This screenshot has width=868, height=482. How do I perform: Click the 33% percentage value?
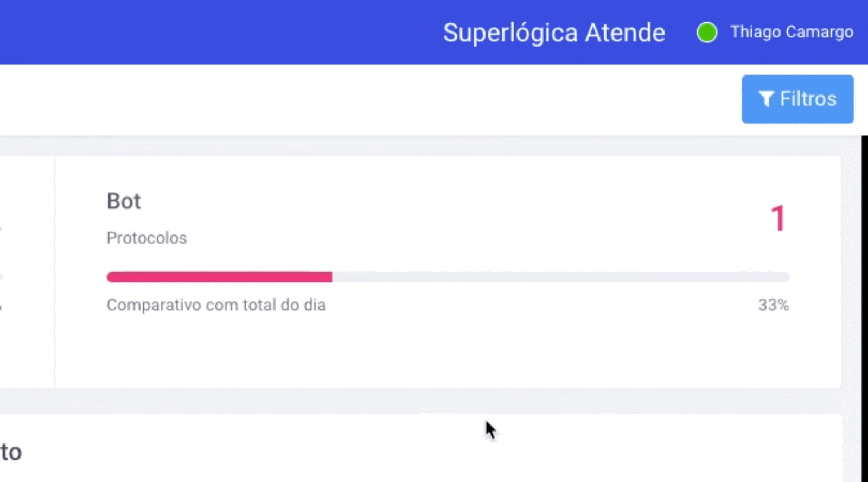tap(773, 305)
